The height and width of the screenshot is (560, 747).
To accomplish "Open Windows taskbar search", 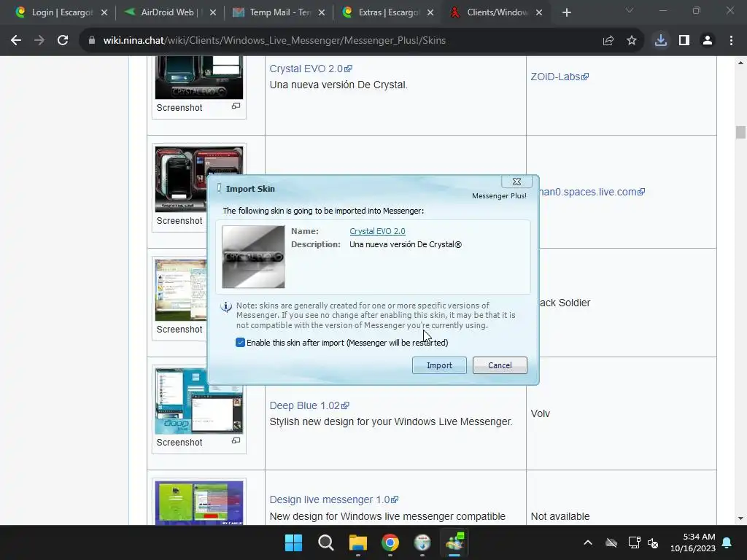I will (x=326, y=542).
